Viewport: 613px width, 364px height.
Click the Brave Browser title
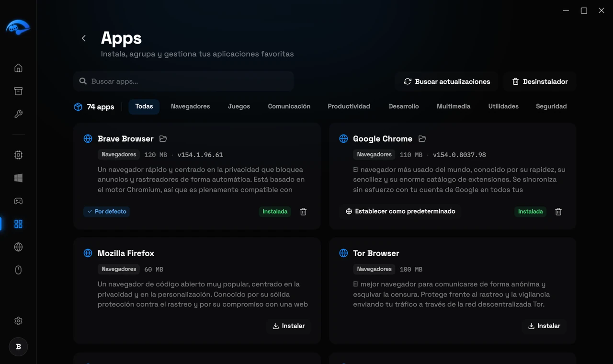125,138
